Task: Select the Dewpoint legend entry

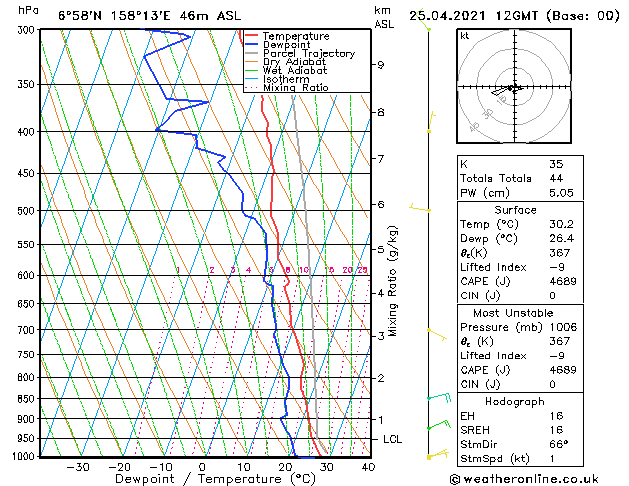Action: 286,45
